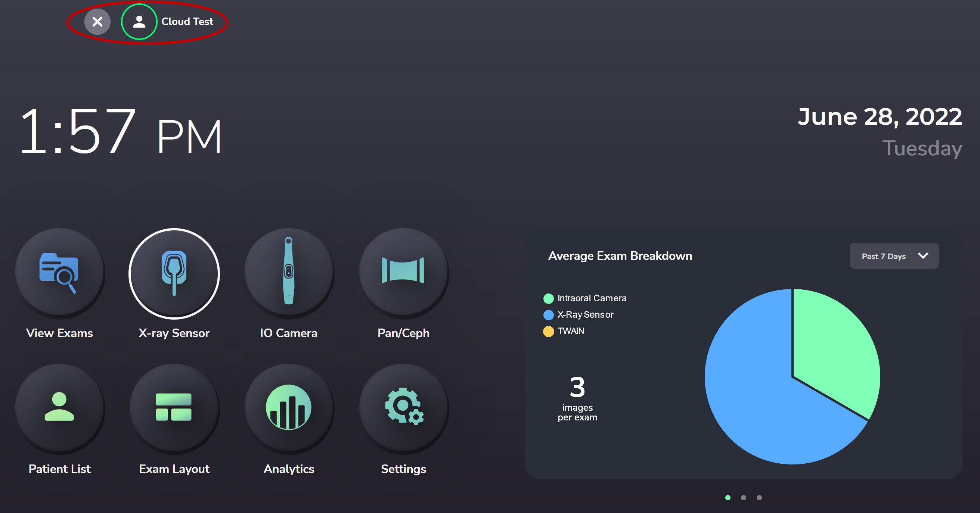The width and height of the screenshot is (980, 513).
Task: Click the dropdown chevron arrow
Action: point(923,255)
